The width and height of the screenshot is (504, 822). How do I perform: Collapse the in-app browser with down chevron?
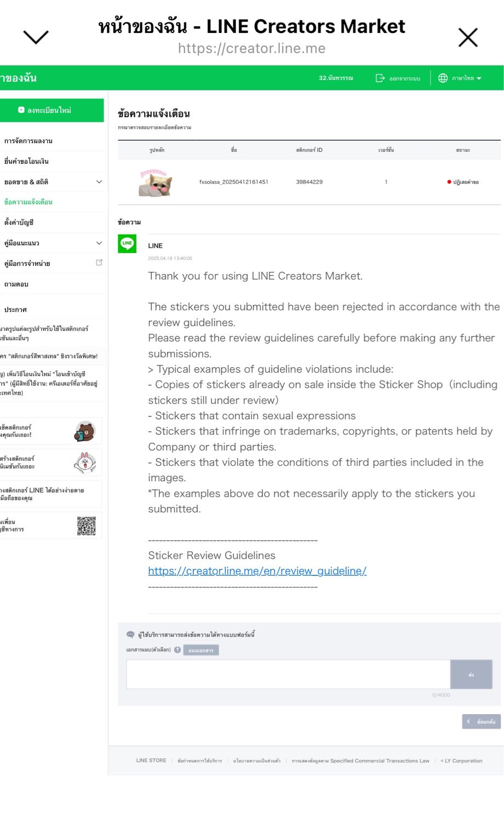pos(36,37)
